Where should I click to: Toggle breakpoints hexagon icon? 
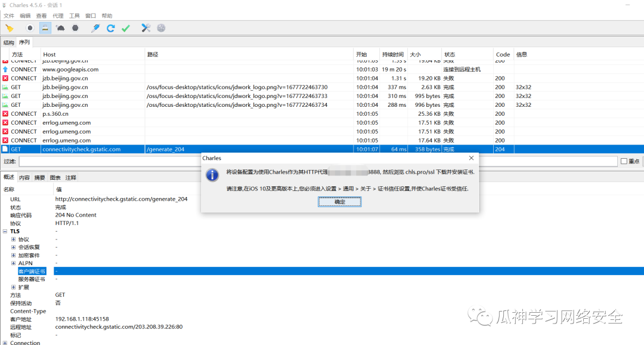(x=75, y=28)
